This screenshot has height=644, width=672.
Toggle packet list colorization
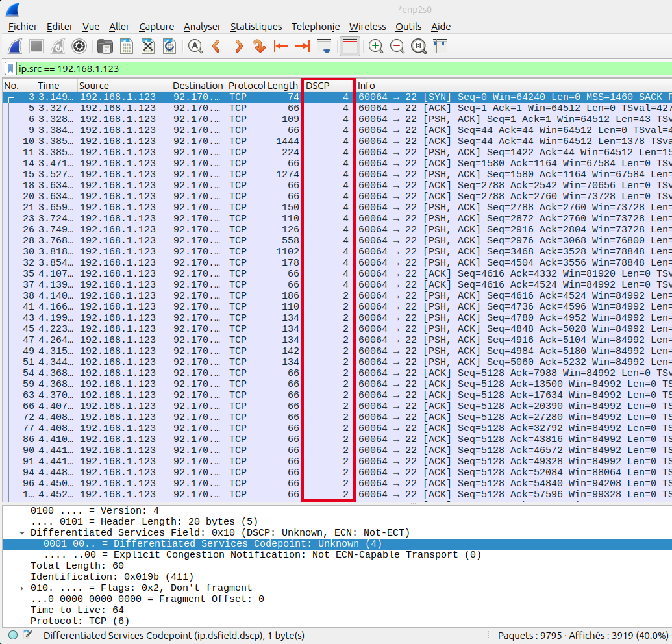coord(350,46)
